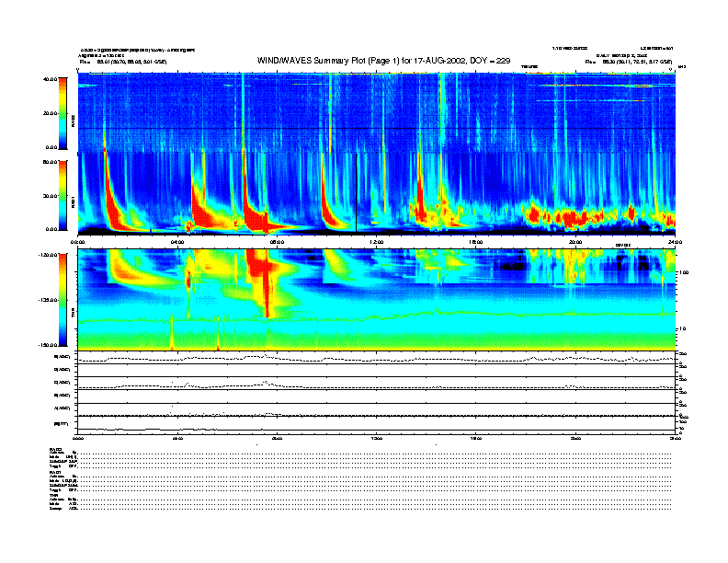This screenshot has width=728, height=563.
Task: Click the WIND/WAVES Summary Plot title
Action: pos(383,61)
